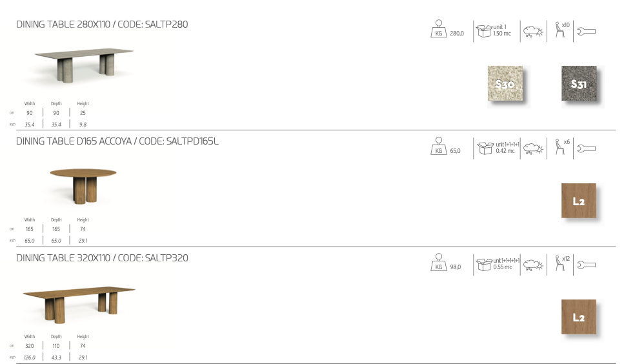The width and height of the screenshot is (635, 364).
Task: Click the wrench assembly icon for SALTP280
Action: click(x=586, y=31)
